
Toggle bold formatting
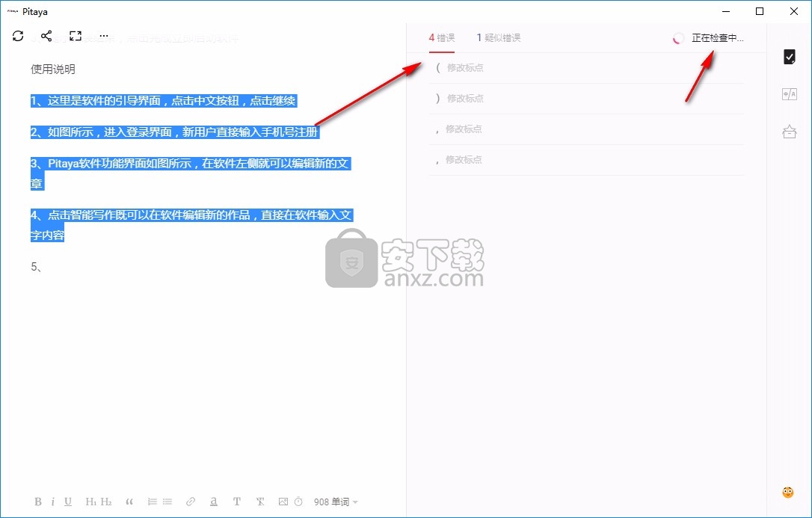(38, 502)
